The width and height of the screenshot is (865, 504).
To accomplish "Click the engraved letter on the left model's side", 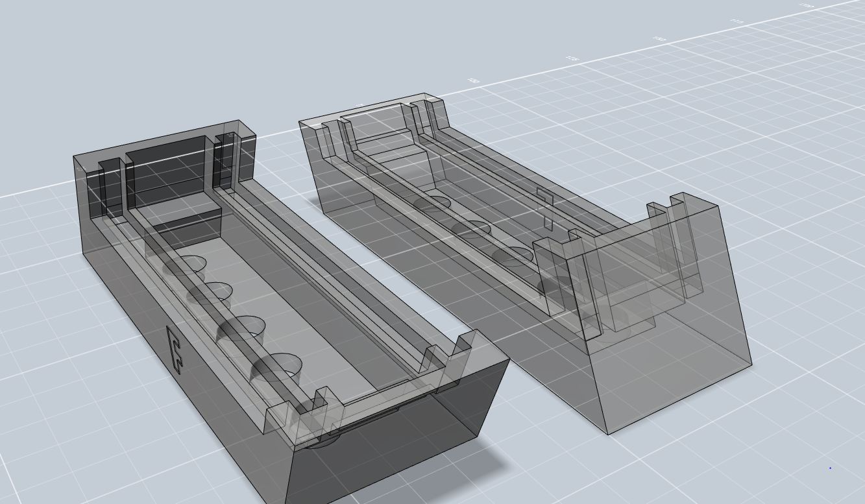I will [x=175, y=350].
